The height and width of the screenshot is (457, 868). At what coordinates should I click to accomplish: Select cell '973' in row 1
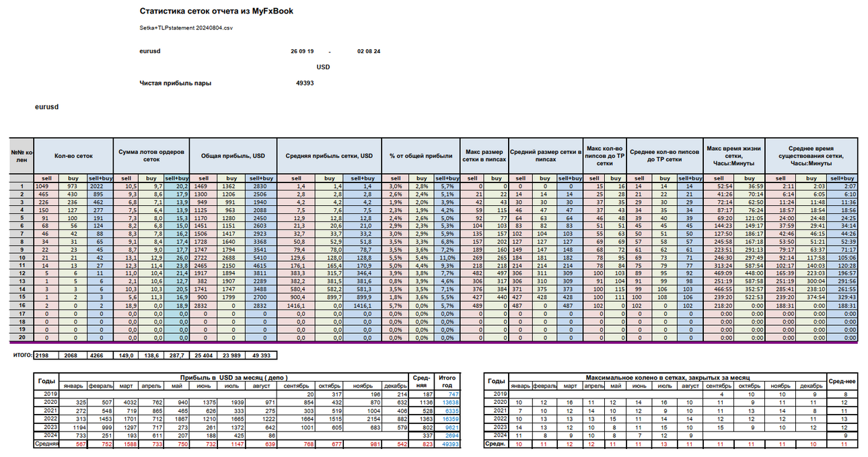coord(73,185)
